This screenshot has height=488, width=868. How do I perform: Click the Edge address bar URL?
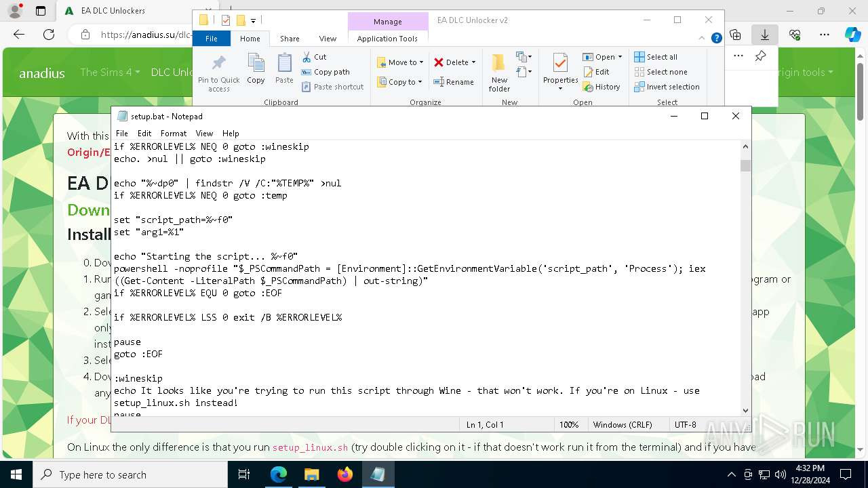146,35
